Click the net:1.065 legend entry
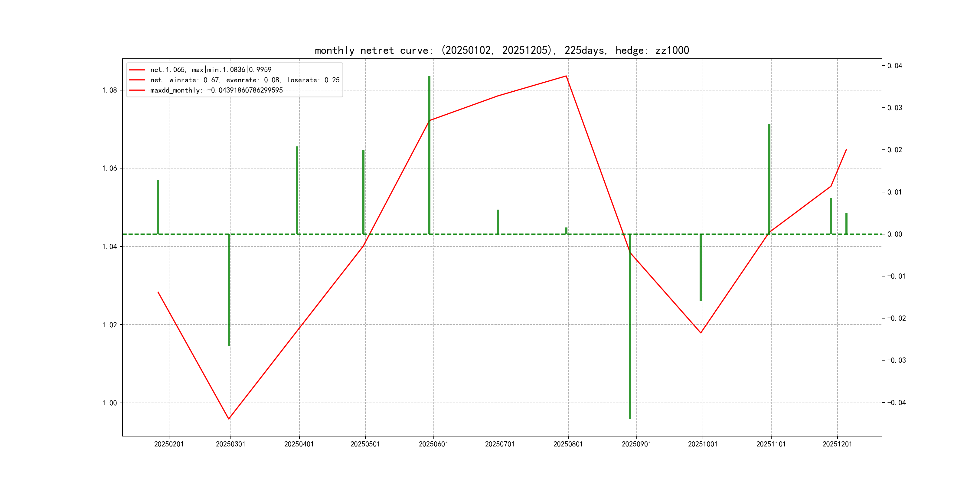 [x=211, y=70]
